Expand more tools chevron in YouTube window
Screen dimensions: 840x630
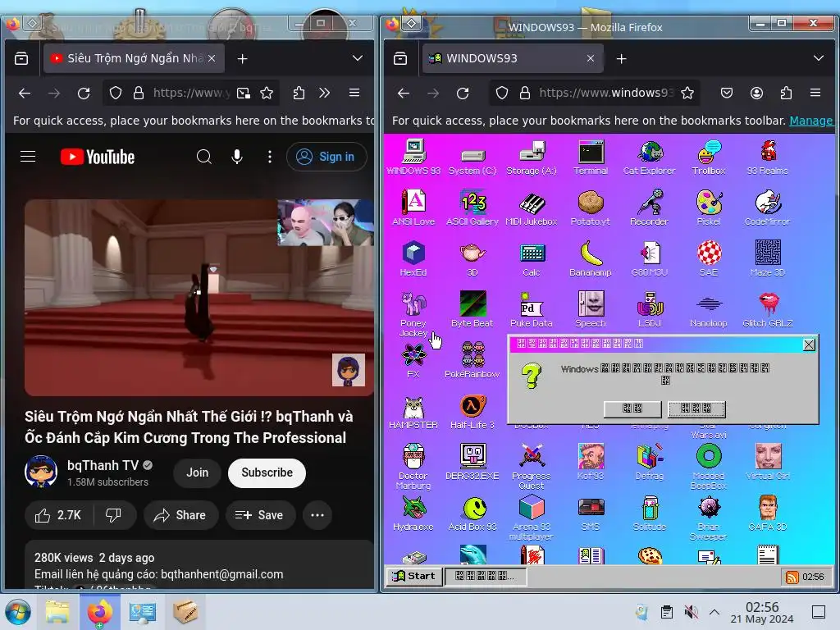click(x=324, y=93)
